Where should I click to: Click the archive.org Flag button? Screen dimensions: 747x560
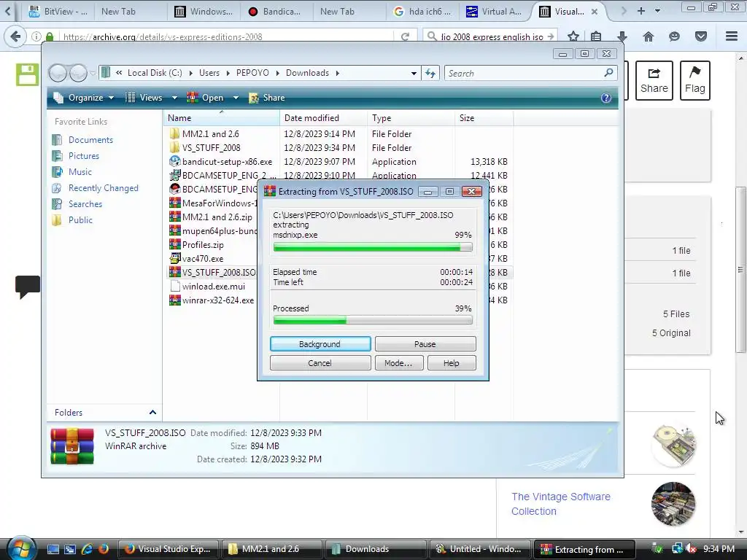(695, 80)
